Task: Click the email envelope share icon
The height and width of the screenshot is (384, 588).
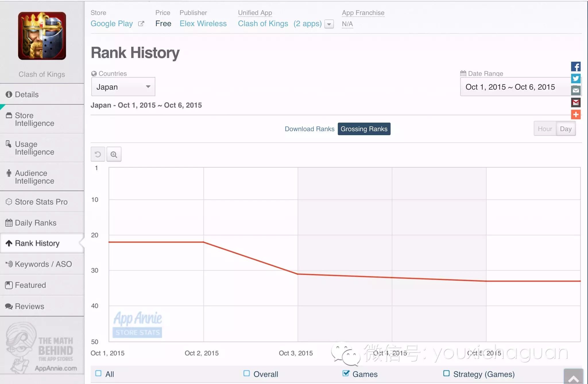Action: click(576, 91)
